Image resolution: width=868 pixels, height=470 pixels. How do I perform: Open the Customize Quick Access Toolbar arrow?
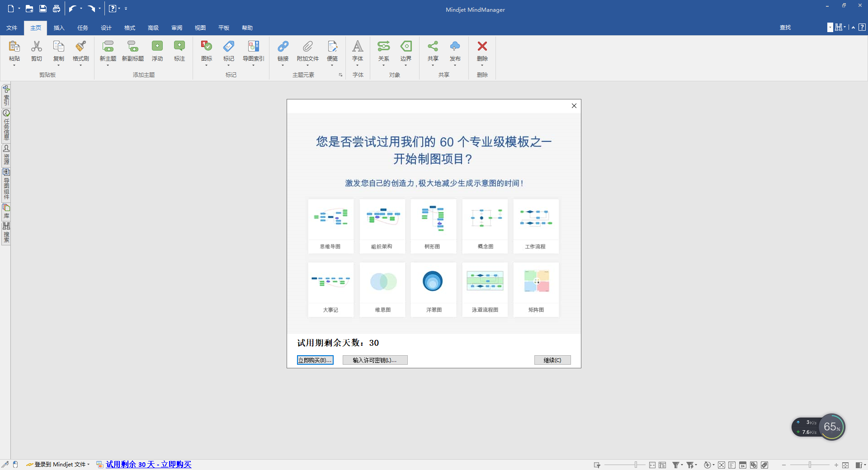(126, 9)
